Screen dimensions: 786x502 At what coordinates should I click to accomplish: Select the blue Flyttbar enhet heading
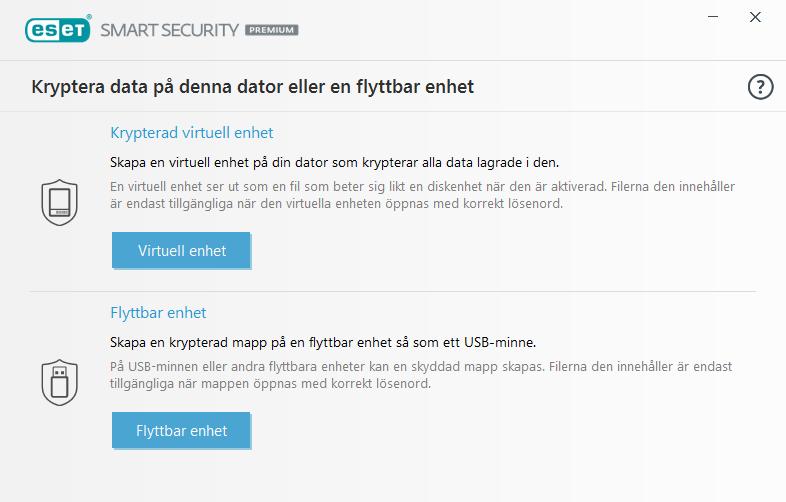pyautogui.click(x=158, y=312)
